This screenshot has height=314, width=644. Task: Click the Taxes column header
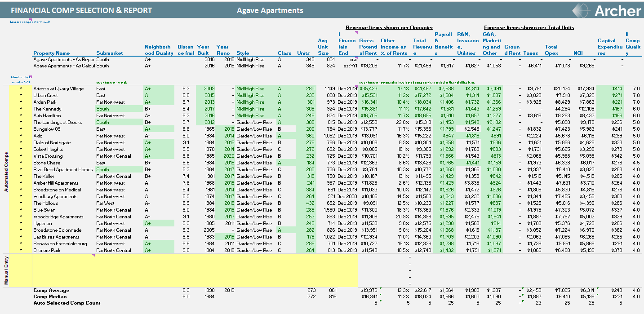click(531, 53)
